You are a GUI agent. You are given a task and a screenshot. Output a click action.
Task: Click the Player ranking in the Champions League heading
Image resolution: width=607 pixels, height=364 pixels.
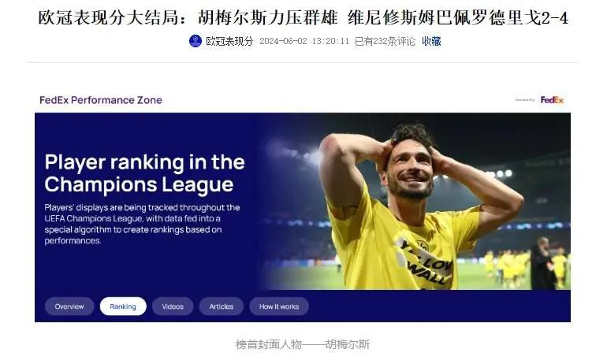click(x=144, y=173)
